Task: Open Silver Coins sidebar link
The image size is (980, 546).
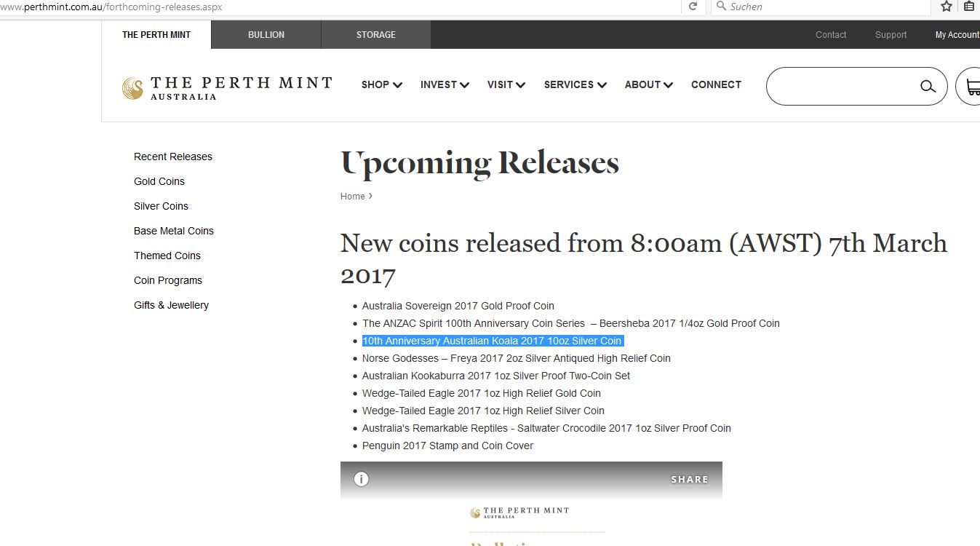Action: 161,206
